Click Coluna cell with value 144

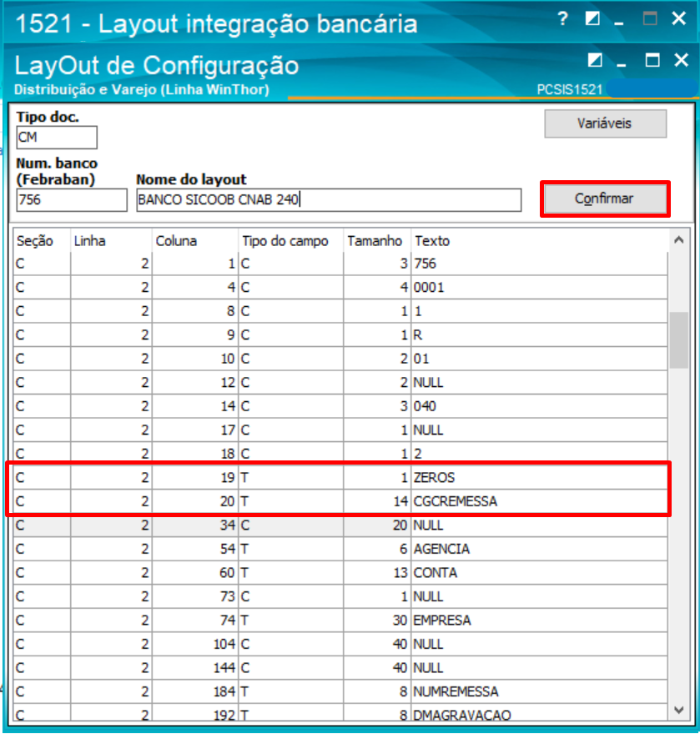194,668
